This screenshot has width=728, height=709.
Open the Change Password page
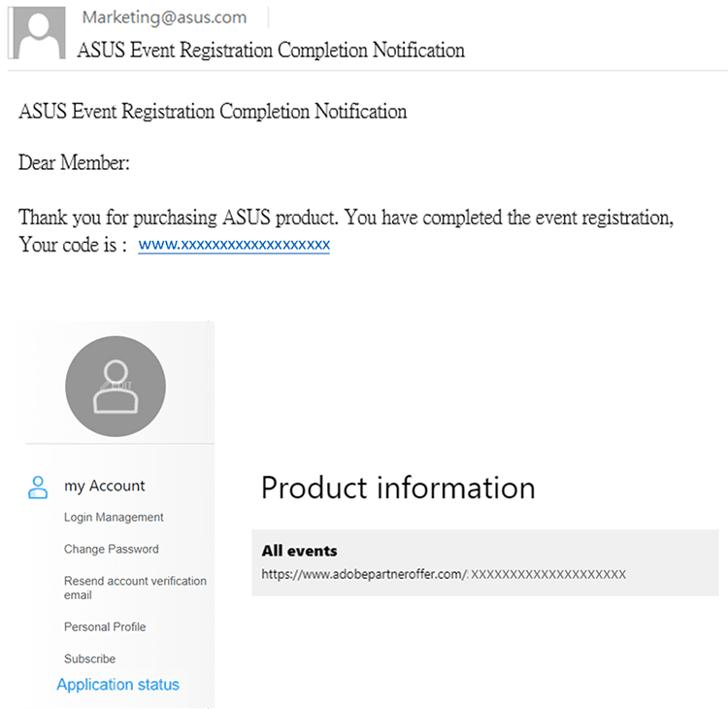(x=112, y=549)
